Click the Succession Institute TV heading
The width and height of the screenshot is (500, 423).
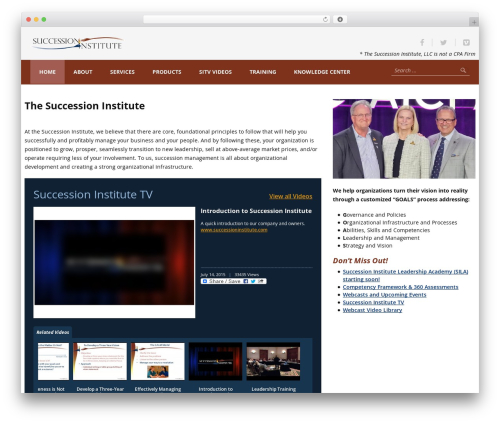tap(93, 195)
